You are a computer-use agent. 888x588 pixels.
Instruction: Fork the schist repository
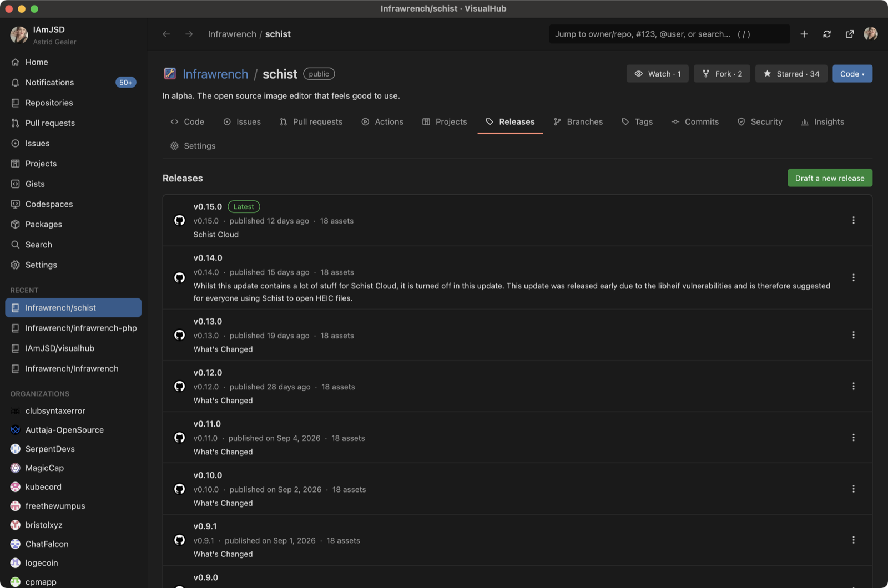point(722,74)
